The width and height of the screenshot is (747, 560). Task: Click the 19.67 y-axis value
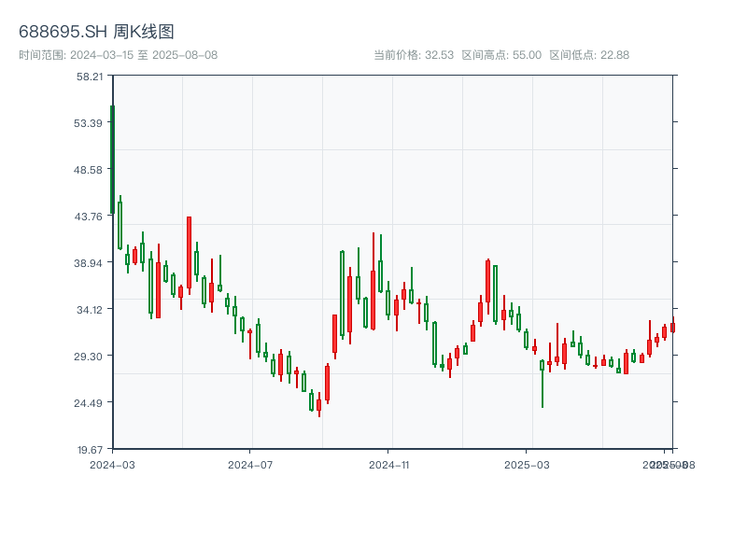[x=90, y=450]
